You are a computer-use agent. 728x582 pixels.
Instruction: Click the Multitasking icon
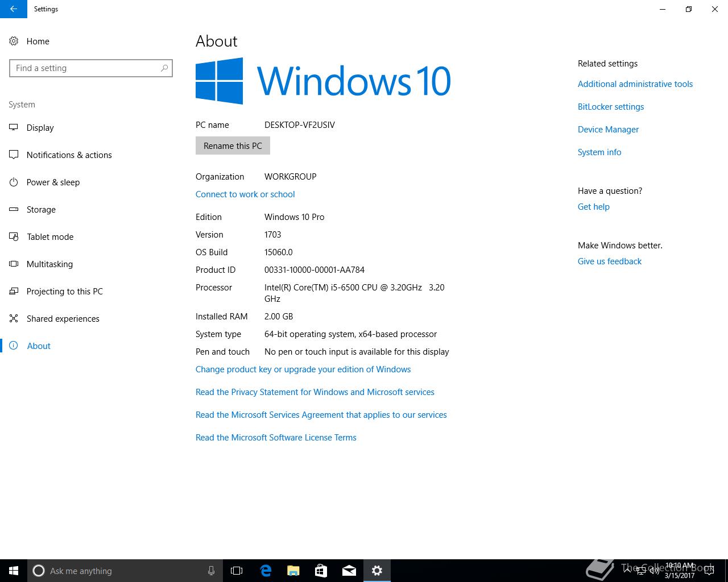tap(14, 264)
